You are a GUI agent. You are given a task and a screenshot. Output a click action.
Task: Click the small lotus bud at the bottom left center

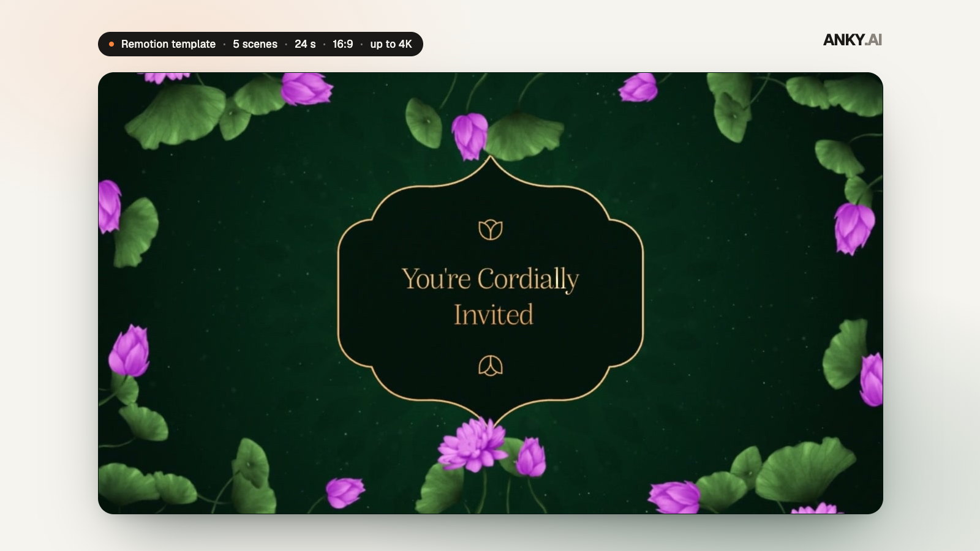click(x=345, y=492)
